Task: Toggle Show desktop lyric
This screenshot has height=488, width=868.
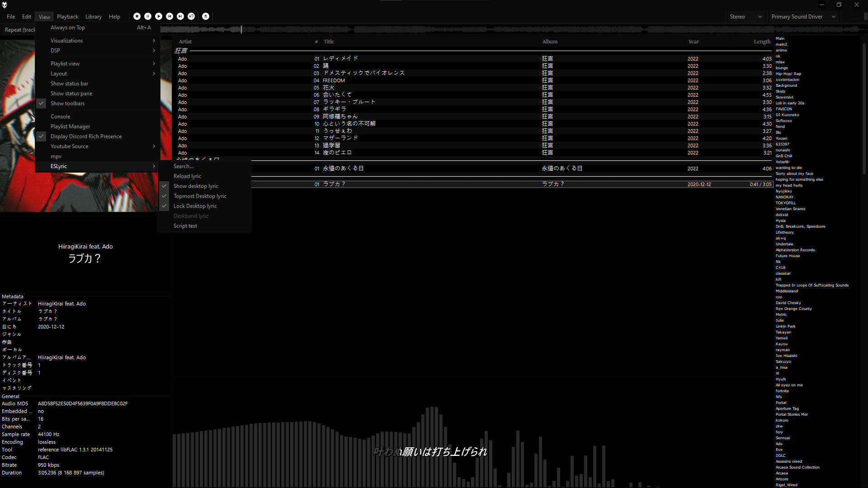Action: [196, 186]
